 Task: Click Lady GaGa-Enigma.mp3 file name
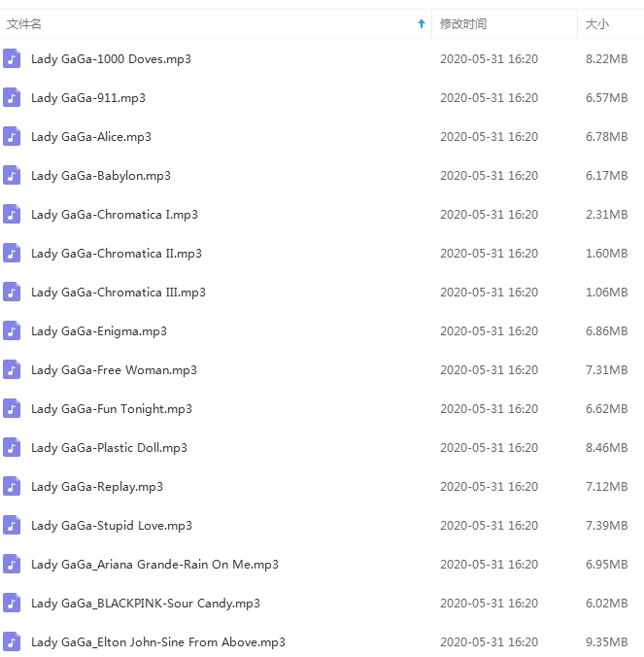click(99, 331)
